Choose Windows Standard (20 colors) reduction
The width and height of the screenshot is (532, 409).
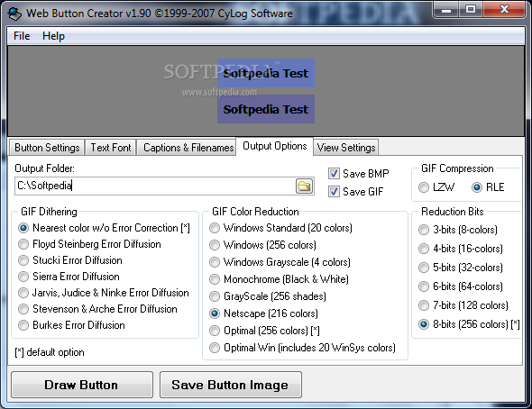click(x=280, y=228)
